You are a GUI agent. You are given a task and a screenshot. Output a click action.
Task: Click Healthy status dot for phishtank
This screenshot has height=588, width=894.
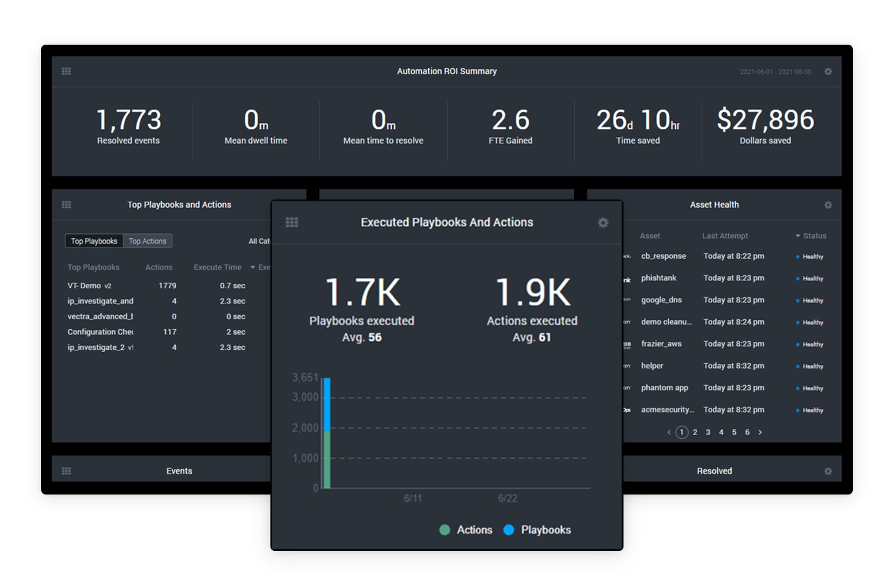pos(798,279)
